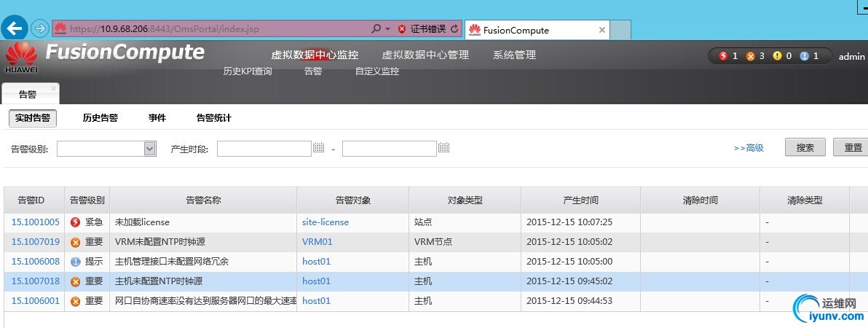Click major severity icon for VRM未配置NTP时钟源

click(x=76, y=242)
